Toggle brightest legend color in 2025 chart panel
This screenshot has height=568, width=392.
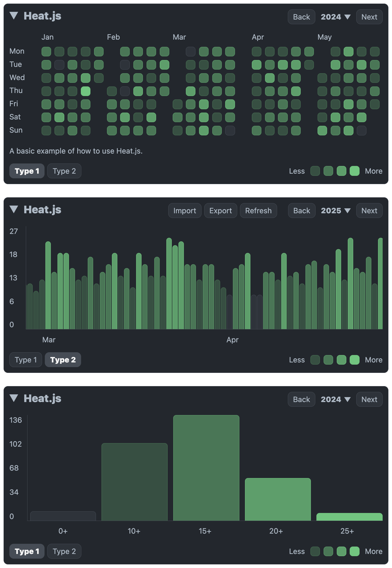point(355,360)
